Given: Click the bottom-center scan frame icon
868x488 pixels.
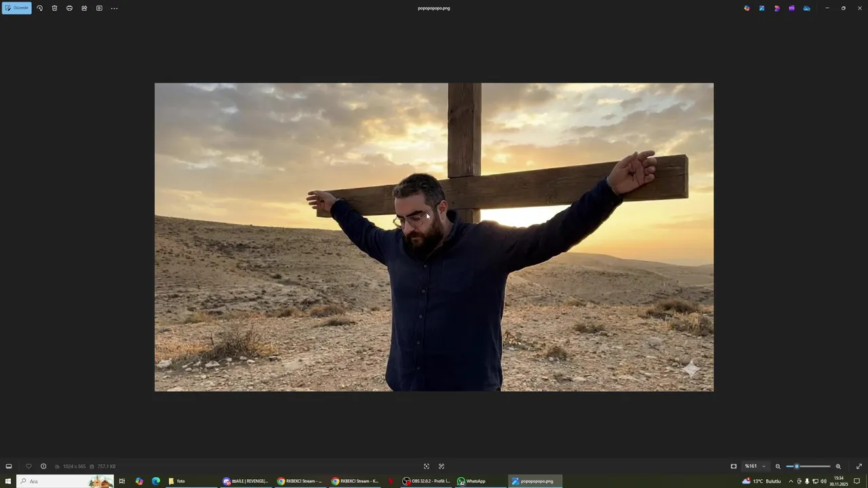Looking at the screenshot, I should pyautogui.click(x=427, y=466).
